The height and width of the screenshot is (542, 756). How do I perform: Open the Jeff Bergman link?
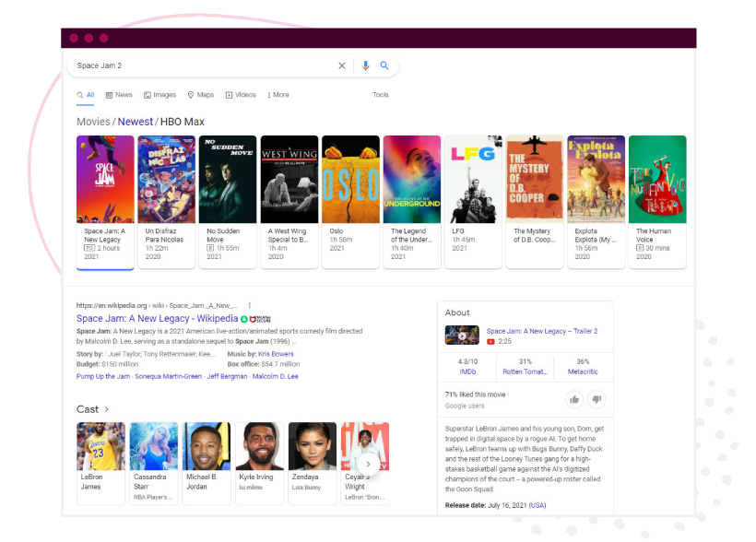pos(227,376)
